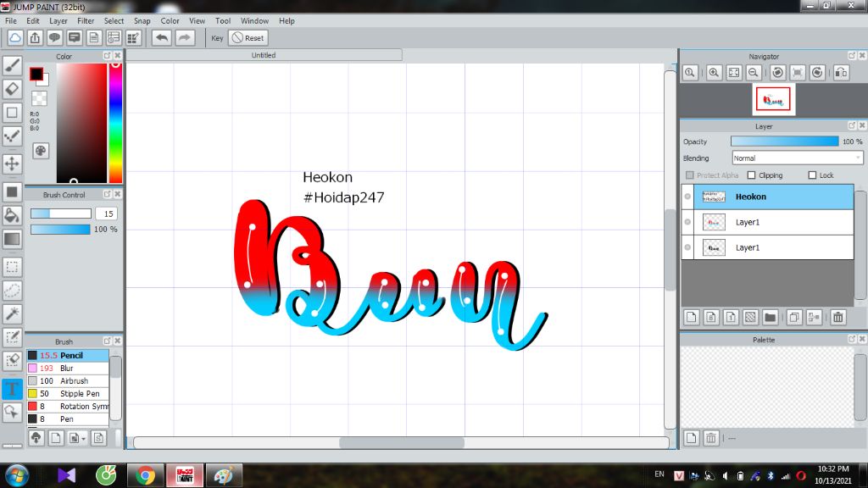Viewport: 868px width, 488px height.
Task: Open the Filter menu
Action: 86,20
